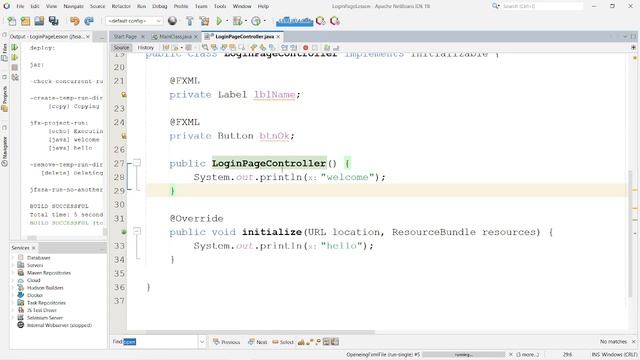Screen dimensions: 640x360
Task: Click the globe browser icon in the toolbar
Action: tap(173, 21)
